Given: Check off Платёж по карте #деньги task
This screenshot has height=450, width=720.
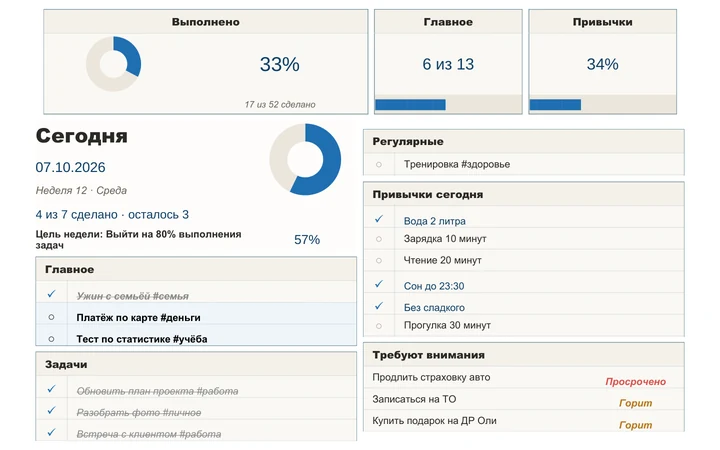Looking at the screenshot, I should click(x=51, y=317).
